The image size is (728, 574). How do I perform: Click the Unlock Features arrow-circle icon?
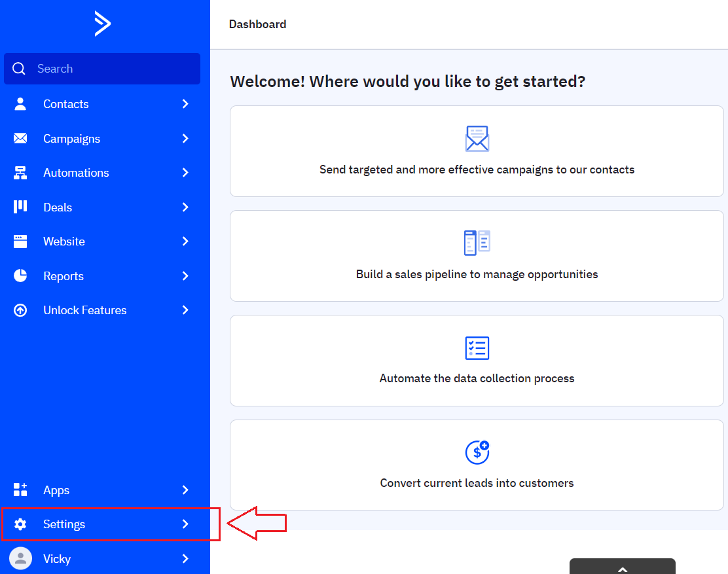coord(20,310)
